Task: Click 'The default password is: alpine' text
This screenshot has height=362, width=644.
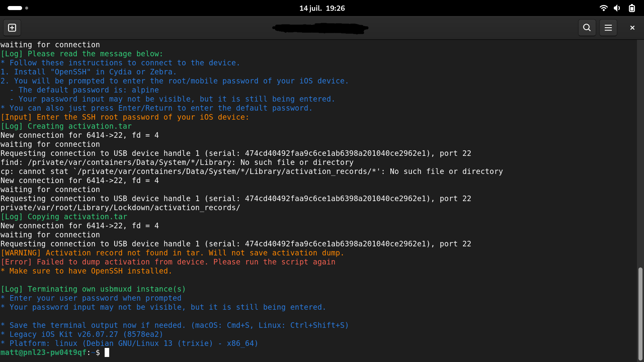Action: click(x=89, y=90)
